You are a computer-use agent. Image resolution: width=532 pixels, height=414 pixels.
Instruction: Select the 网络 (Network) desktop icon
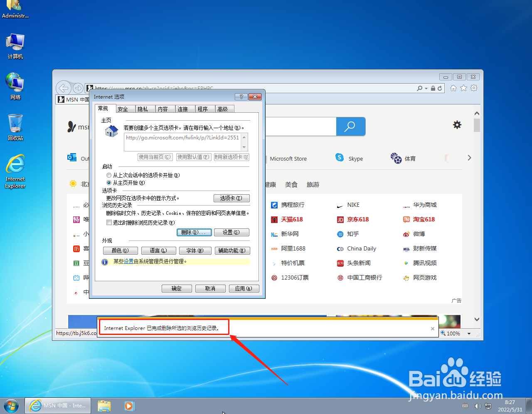pos(15,86)
